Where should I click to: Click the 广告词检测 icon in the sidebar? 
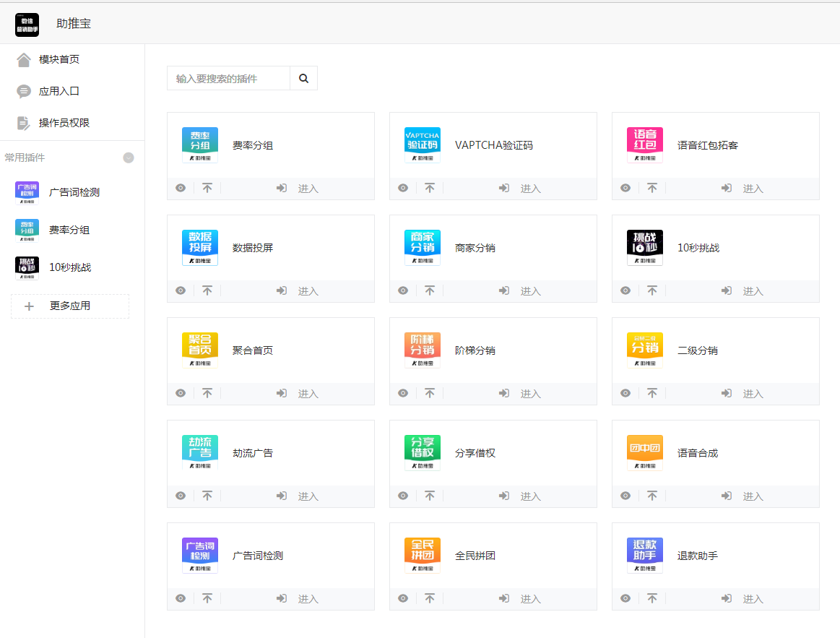pyautogui.click(x=27, y=192)
